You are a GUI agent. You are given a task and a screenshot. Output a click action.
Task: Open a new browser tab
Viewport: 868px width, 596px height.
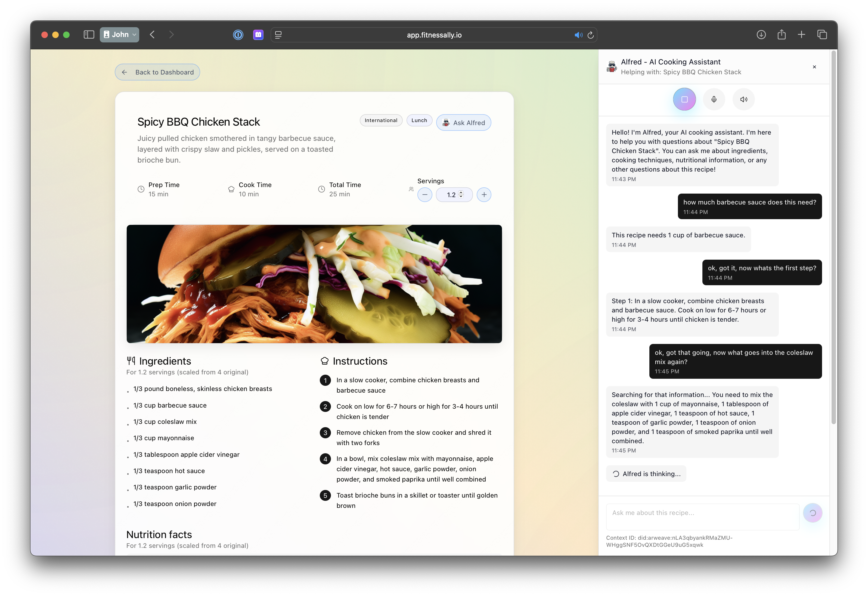pyautogui.click(x=802, y=35)
